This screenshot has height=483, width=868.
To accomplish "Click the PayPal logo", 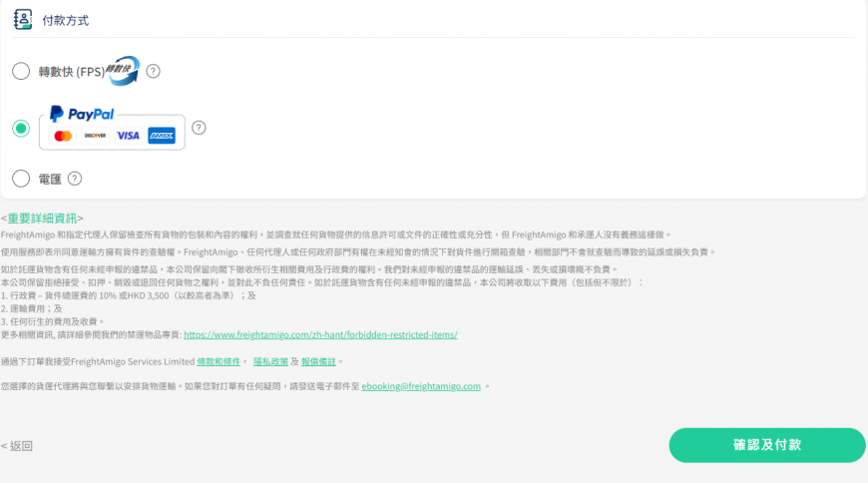I will pos(82,114).
